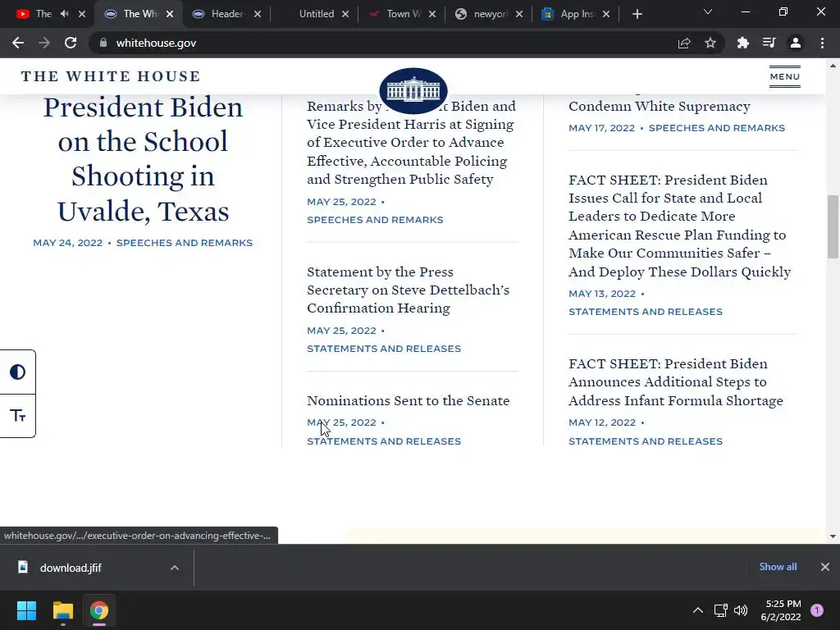Close the Untitled tab
Image resolution: width=840 pixels, height=630 pixels.
point(345,14)
